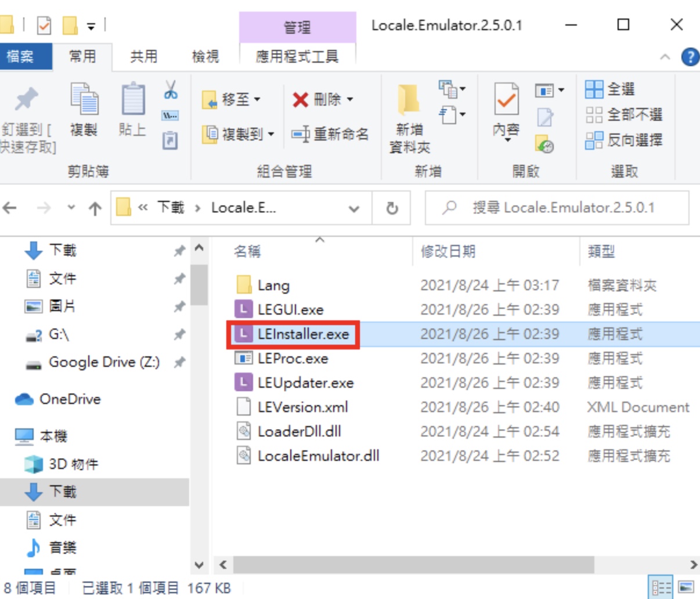700x599 pixels.
Task: Open quick access toolbar customize dropdown
Action: (91, 26)
